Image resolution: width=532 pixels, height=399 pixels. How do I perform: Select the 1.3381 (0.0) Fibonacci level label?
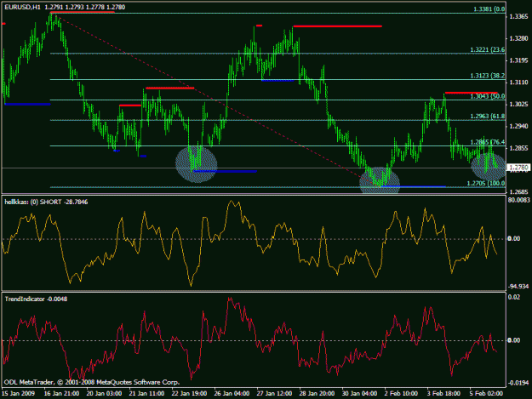(x=489, y=9)
